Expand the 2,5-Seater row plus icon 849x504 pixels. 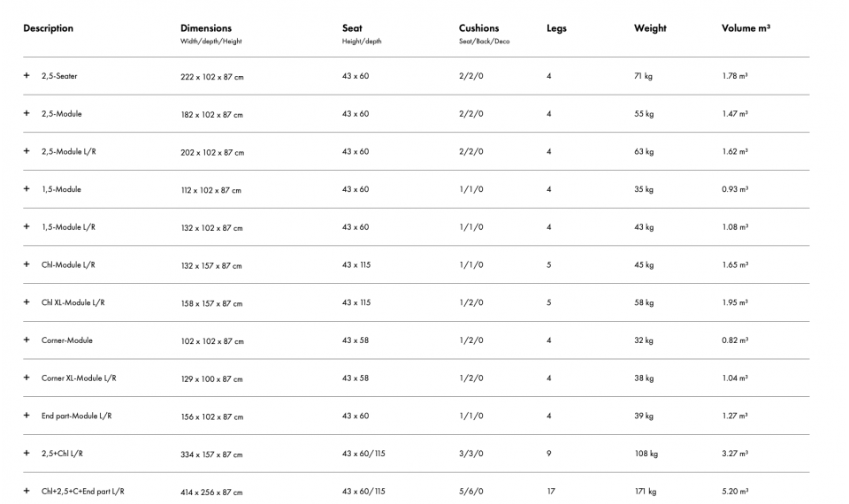(x=27, y=76)
